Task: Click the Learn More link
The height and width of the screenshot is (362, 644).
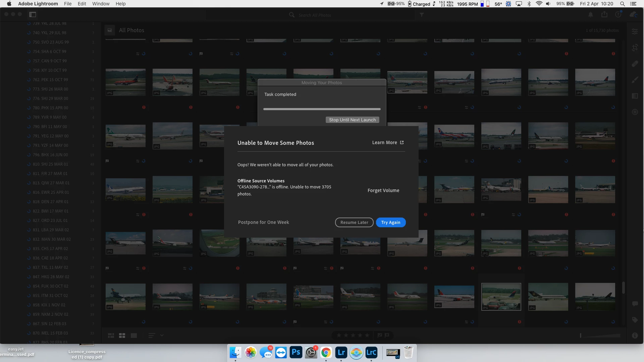Action: click(388, 143)
